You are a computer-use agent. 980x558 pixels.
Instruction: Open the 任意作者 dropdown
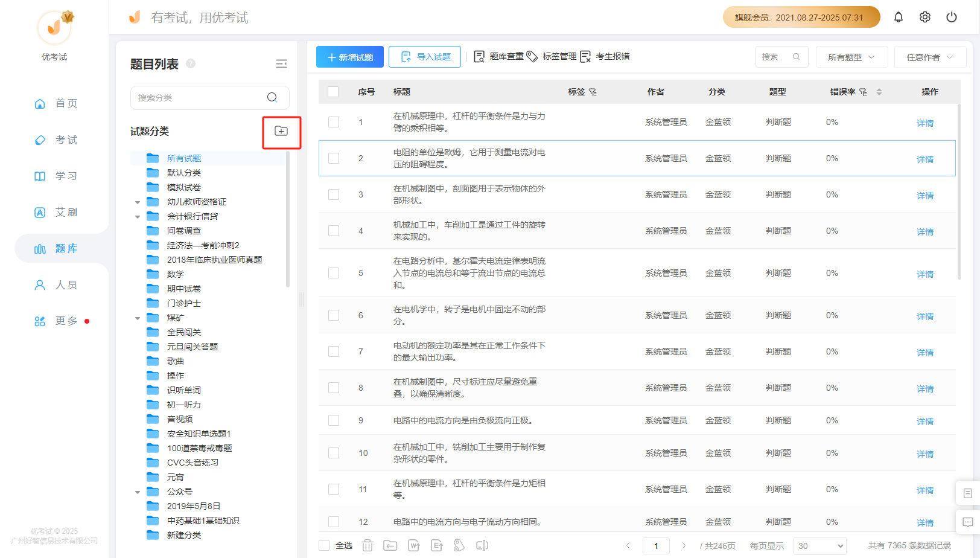930,57
